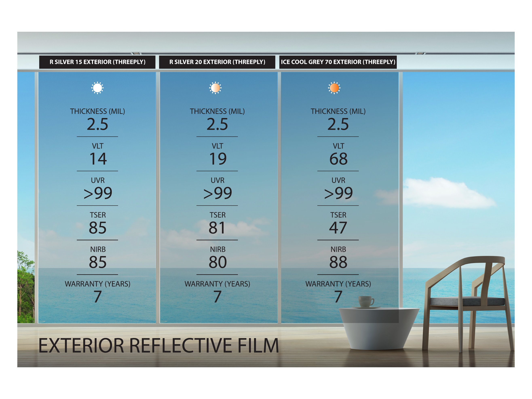Click the THICKNESS (MIL) label in middle panel
The height and width of the screenshot is (399, 532).
point(217,111)
